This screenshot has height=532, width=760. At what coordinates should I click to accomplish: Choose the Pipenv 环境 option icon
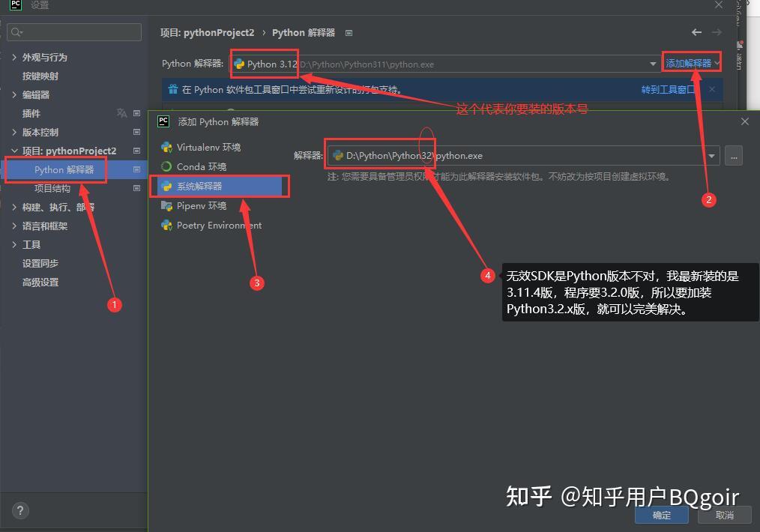point(166,205)
